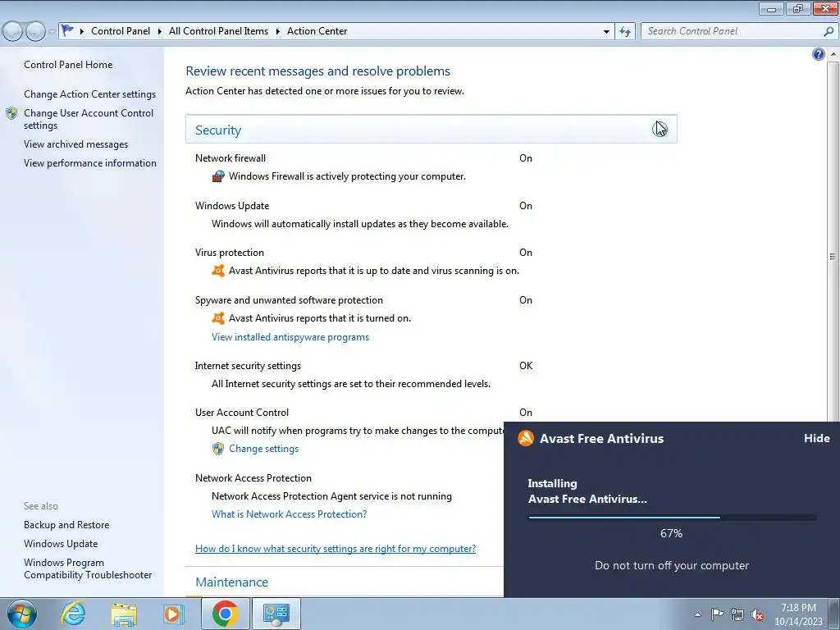
Task: Open Change Action Center settings
Action: pyautogui.click(x=89, y=94)
